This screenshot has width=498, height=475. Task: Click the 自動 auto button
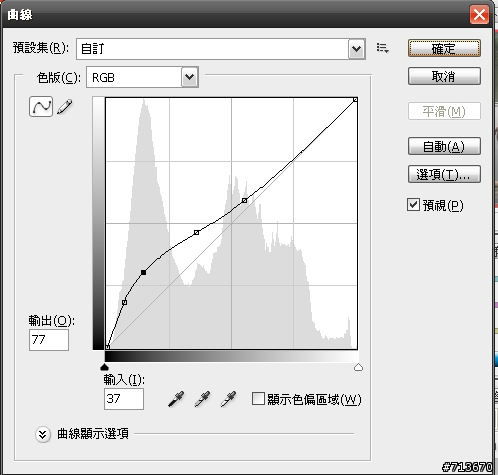point(444,146)
